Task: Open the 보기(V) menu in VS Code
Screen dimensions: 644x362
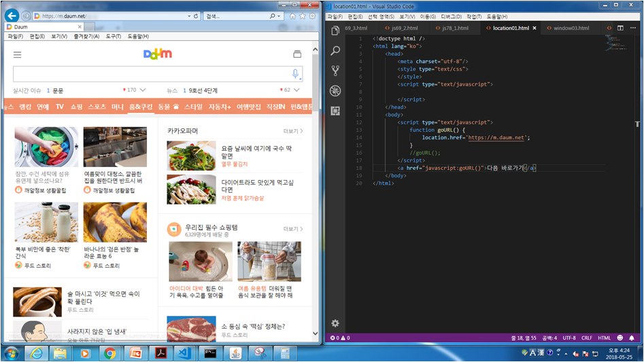Action: (407, 16)
